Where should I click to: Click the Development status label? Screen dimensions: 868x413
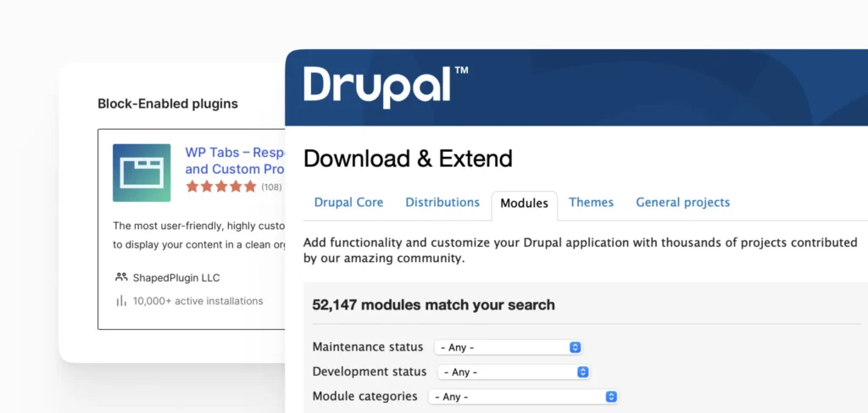(370, 371)
